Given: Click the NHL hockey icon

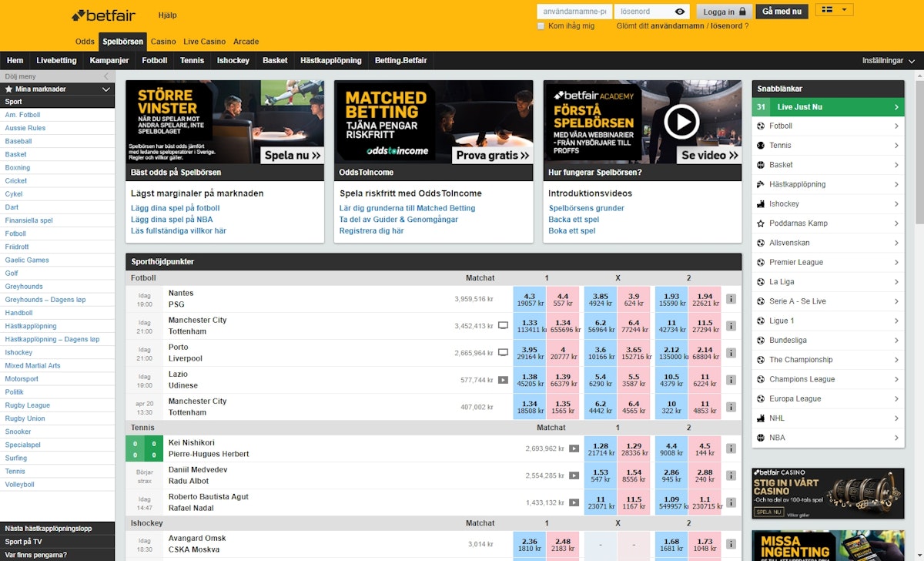Looking at the screenshot, I should tap(761, 418).
